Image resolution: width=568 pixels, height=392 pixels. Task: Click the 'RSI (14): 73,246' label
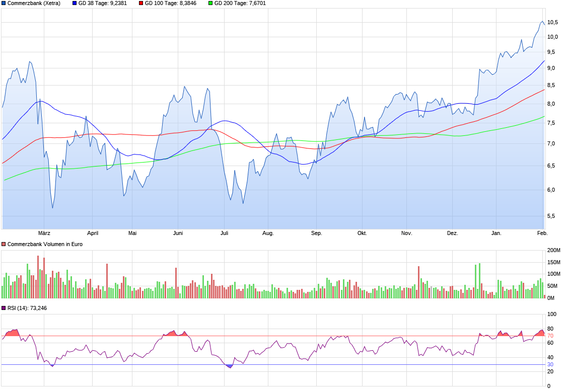[x=27, y=308]
